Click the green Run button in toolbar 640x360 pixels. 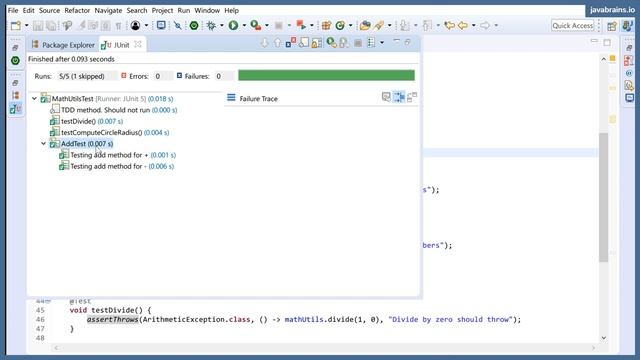tap(233, 25)
